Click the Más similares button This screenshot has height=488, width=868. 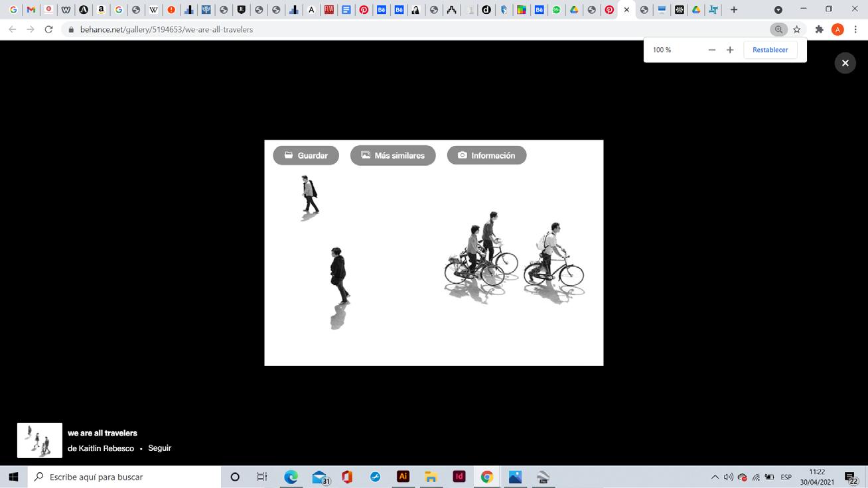(393, 155)
